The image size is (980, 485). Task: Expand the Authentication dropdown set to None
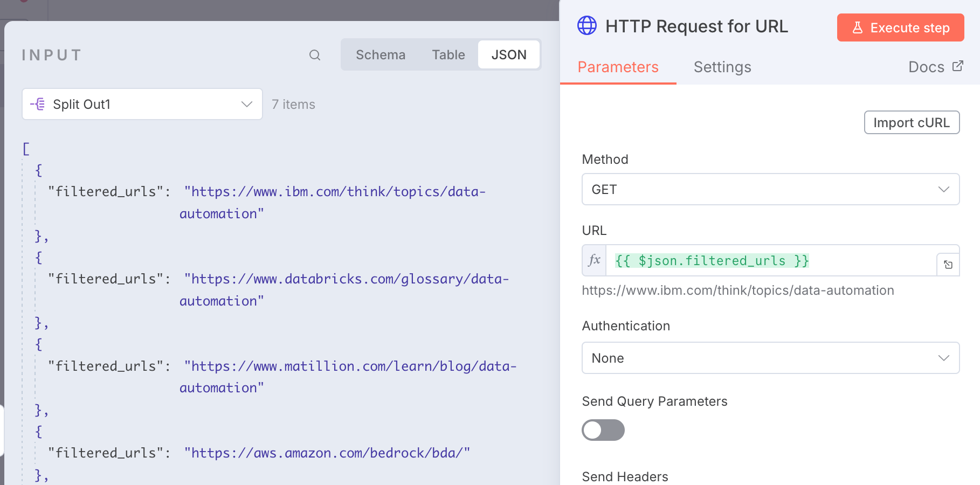click(770, 358)
